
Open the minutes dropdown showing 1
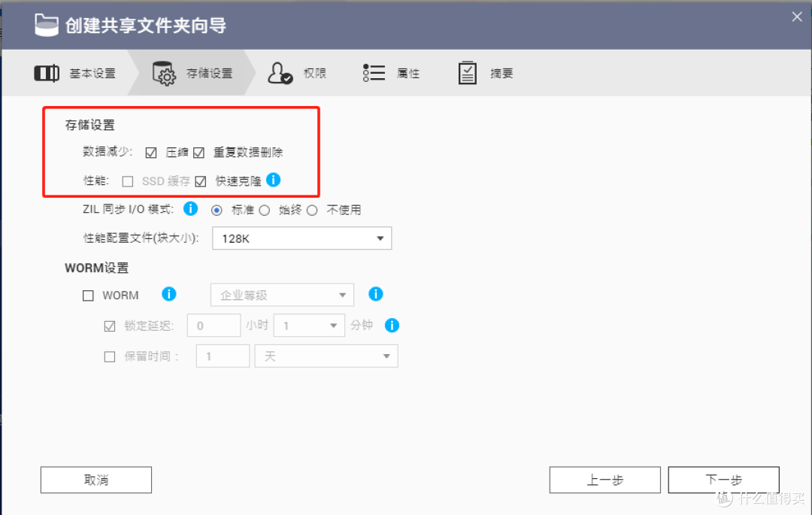coord(309,326)
